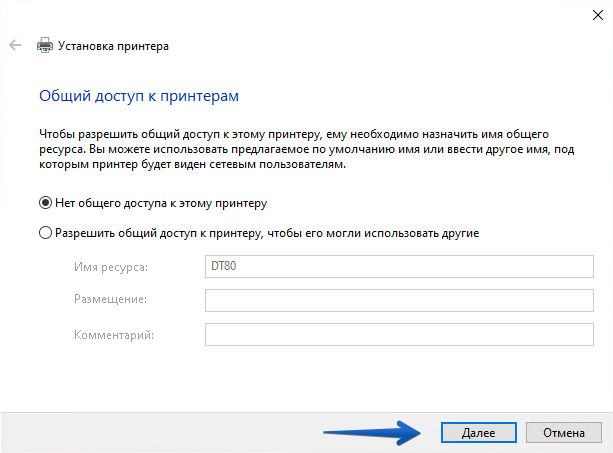The width and height of the screenshot is (613, 453).
Task: Click the printer icon in the title
Action: point(44,46)
